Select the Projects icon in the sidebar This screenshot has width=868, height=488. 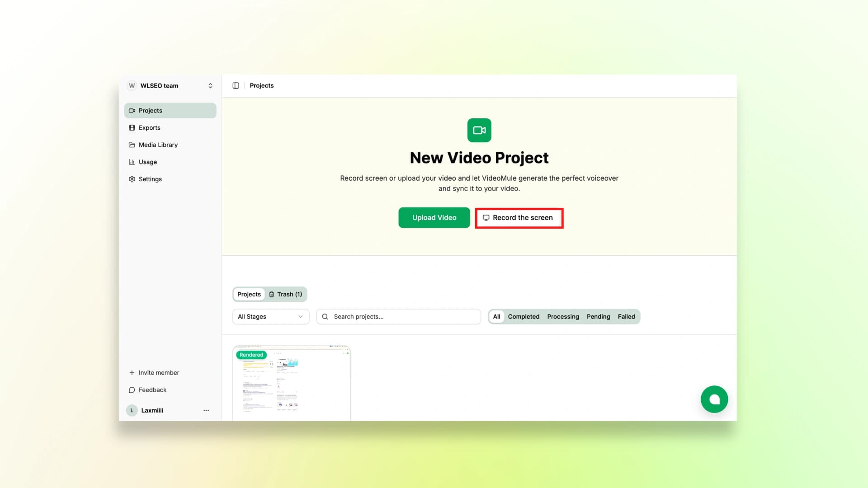point(132,110)
